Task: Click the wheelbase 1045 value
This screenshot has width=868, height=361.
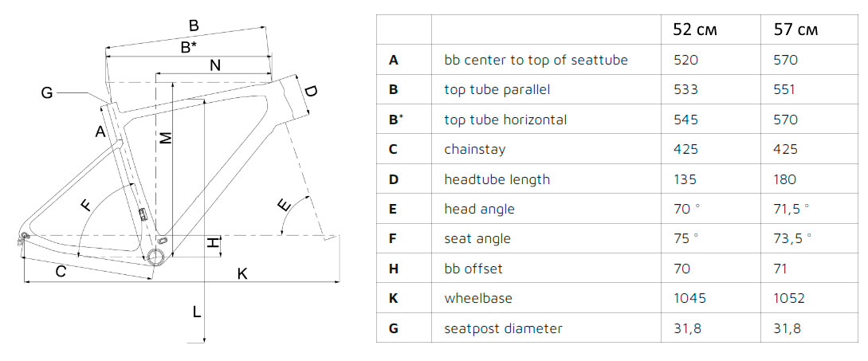Action: [689, 298]
